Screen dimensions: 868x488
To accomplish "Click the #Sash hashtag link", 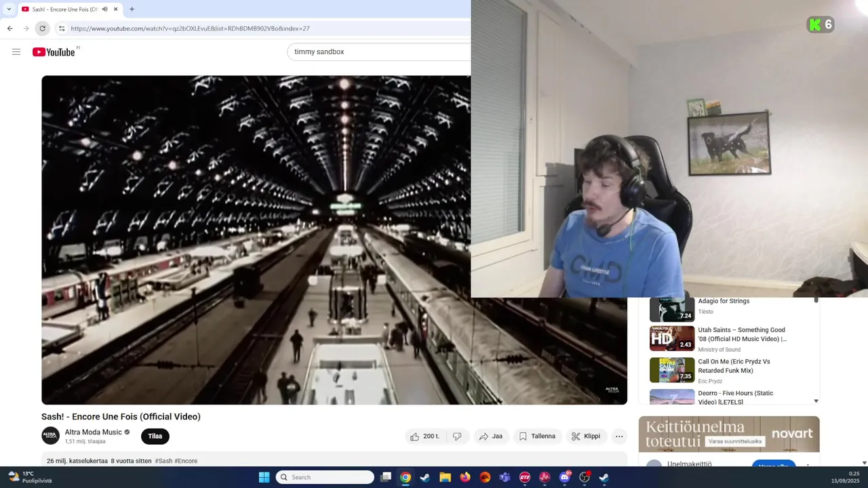I will (163, 461).
